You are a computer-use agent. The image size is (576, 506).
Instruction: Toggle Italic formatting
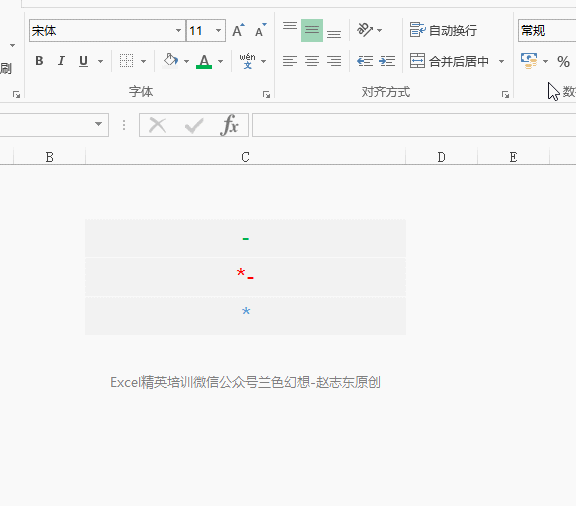tap(61, 61)
